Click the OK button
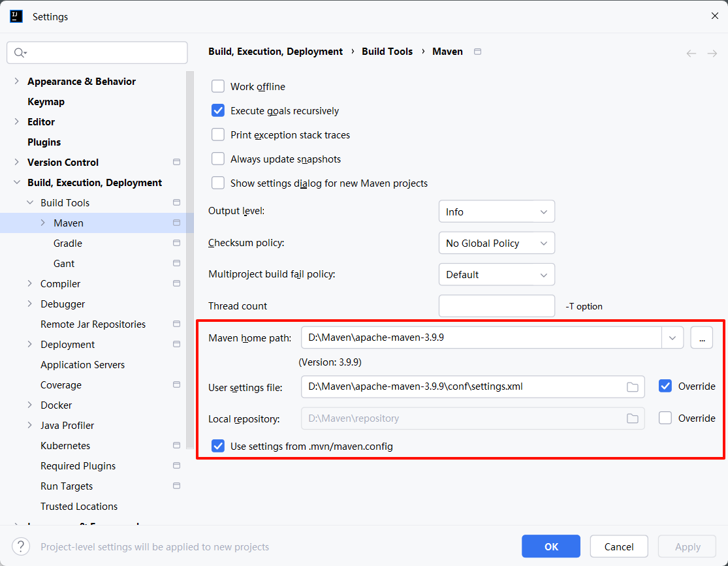This screenshot has width=728, height=566. point(551,546)
